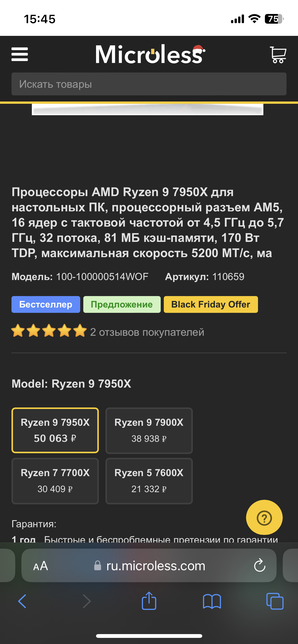Tap the Black Friday Offer badge
298x644 pixels.
coord(211,304)
